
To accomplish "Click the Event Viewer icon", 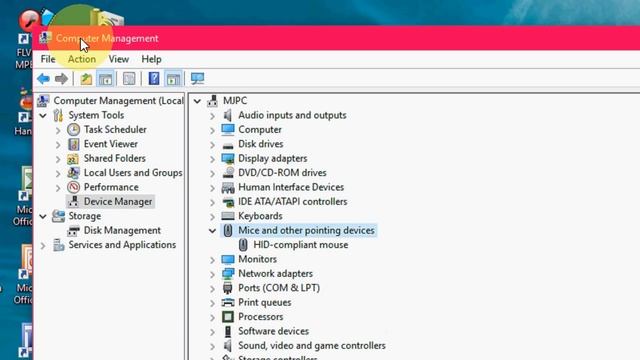I will coord(73,144).
